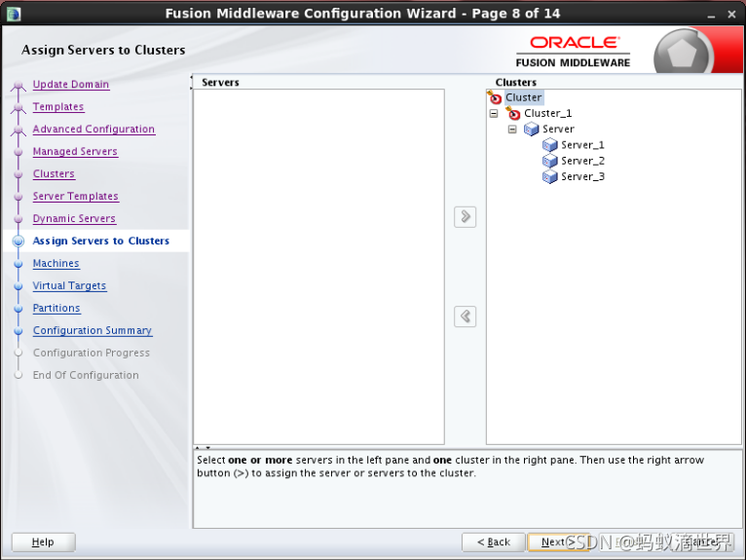Click the Server_2 cube icon
The width and height of the screenshot is (746, 560).
pyautogui.click(x=549, y=161)
